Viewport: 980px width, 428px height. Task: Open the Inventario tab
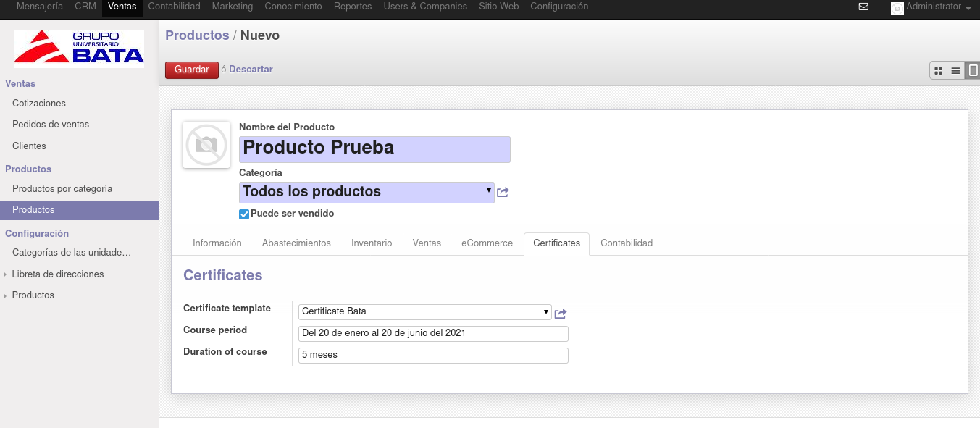pyautogui.click(x=372, y=243)
